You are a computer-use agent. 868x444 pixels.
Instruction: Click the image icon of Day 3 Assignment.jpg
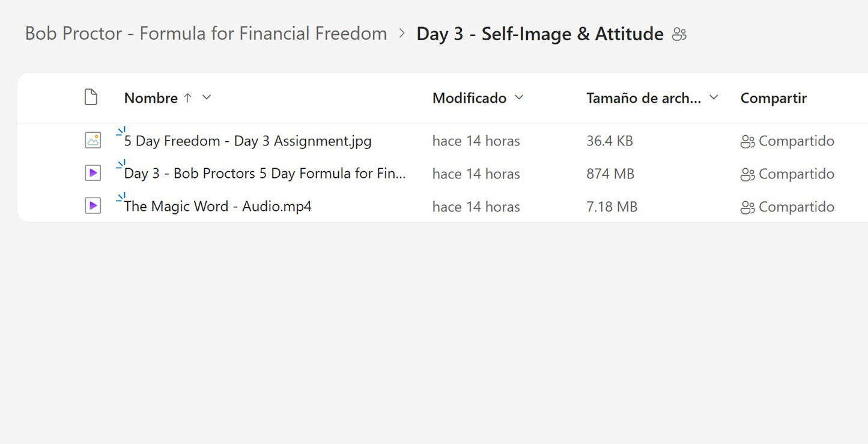93,141
